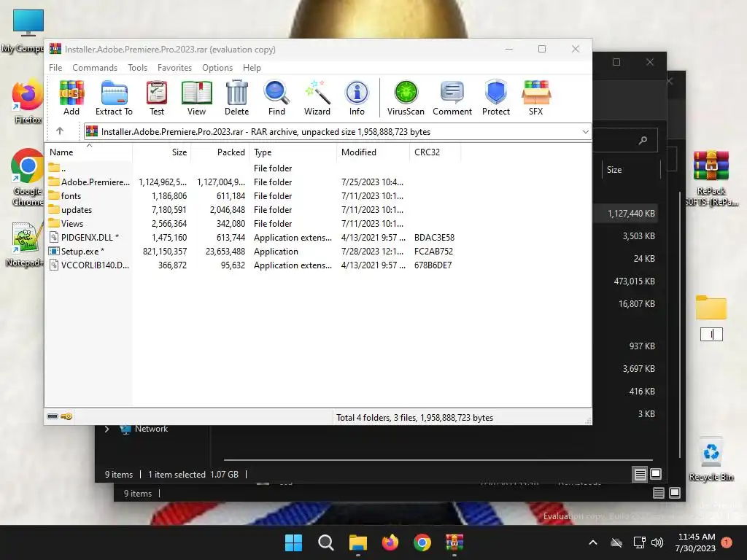This screenshot has width=747, height=560.
Task: Open the Windows Start button
Action: point(293,542)
